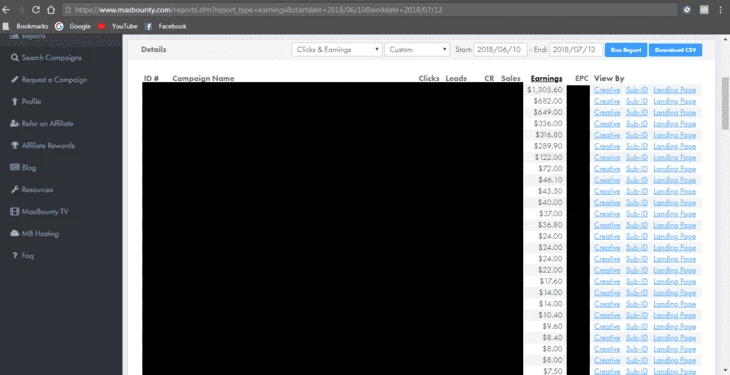
Task: Click the Download CSV button
Action: coord(675,50)
